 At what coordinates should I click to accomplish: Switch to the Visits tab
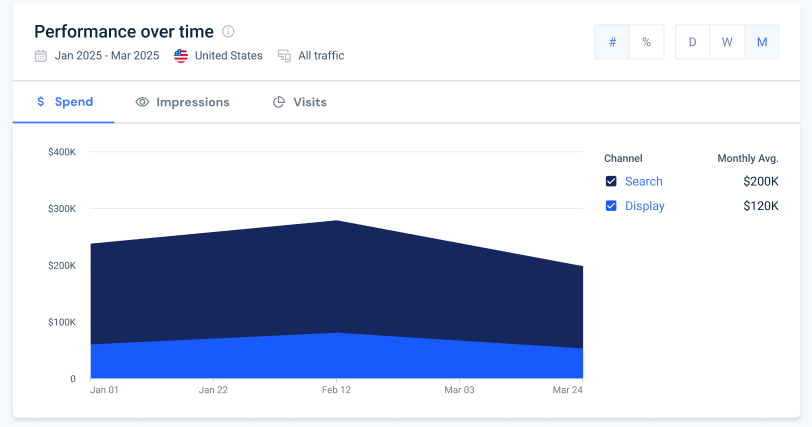coord(300,102)
